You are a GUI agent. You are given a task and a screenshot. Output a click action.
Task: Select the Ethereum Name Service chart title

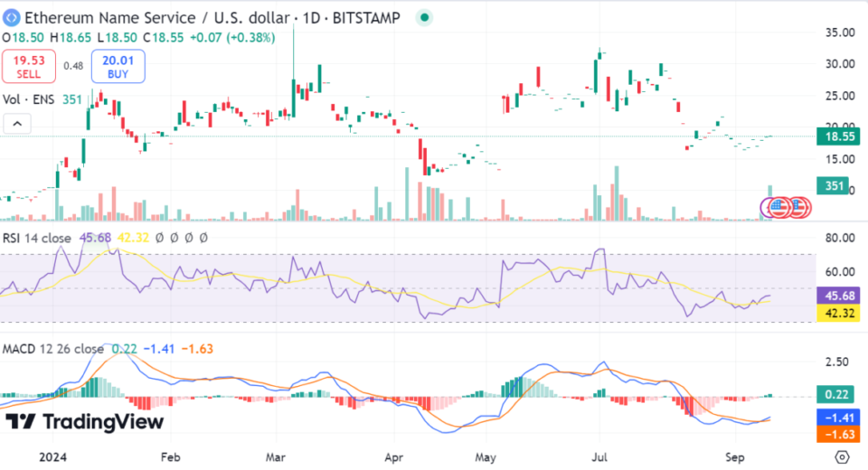point(157,18)
